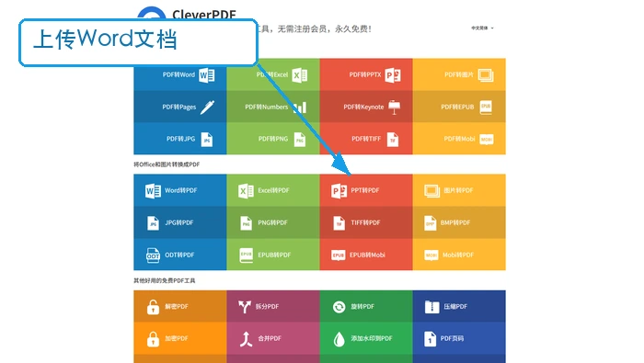This screenshot has width=644, height=363.
Task: Click the PNG file icon on PNG转PDF tile
Action: point(246,223)
